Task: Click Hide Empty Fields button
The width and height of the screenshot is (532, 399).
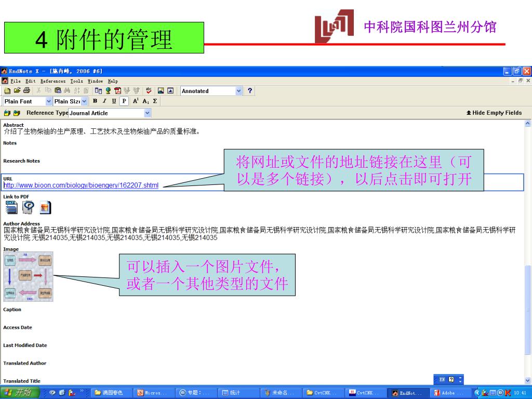Action: 494,113
